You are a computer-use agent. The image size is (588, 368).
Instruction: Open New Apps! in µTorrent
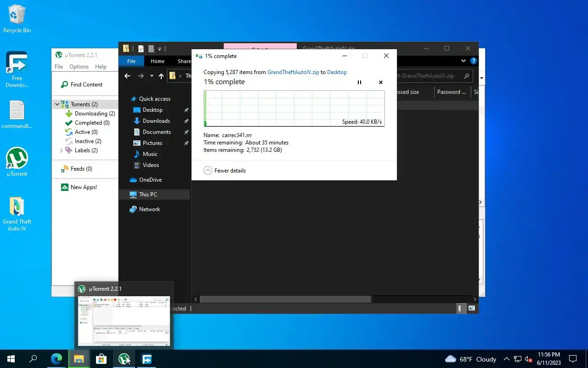(x=84, y=187)
